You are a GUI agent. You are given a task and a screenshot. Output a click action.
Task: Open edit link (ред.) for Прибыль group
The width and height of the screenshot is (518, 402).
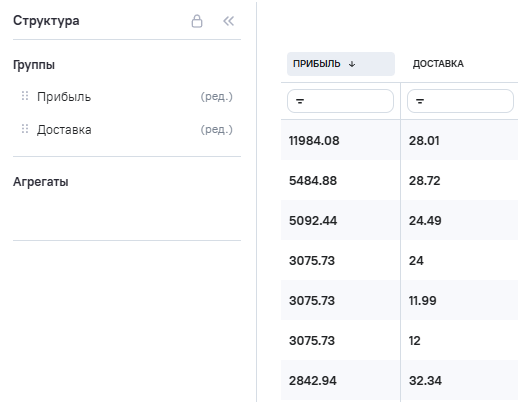click(x=216, y=96)
